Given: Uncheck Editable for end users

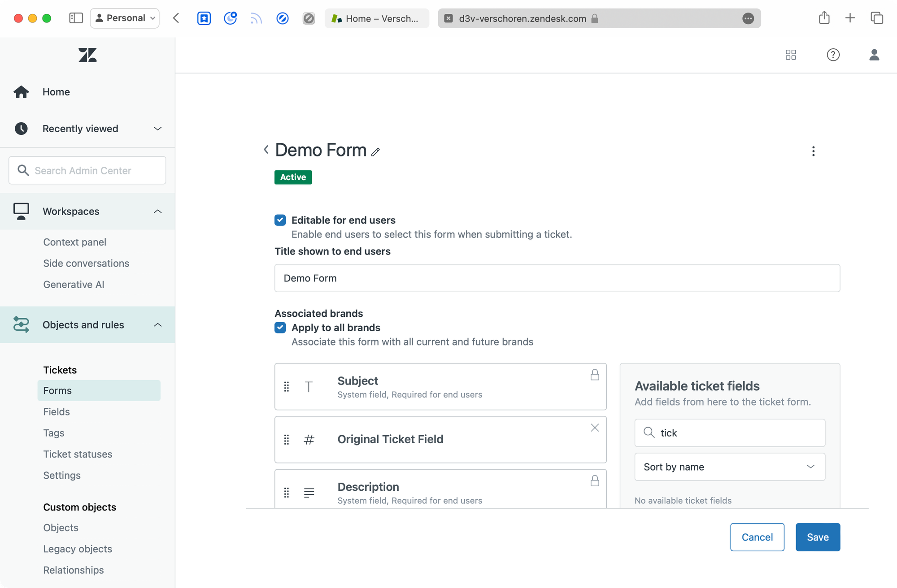Looking at the screenshot, I should pos(280,220).
